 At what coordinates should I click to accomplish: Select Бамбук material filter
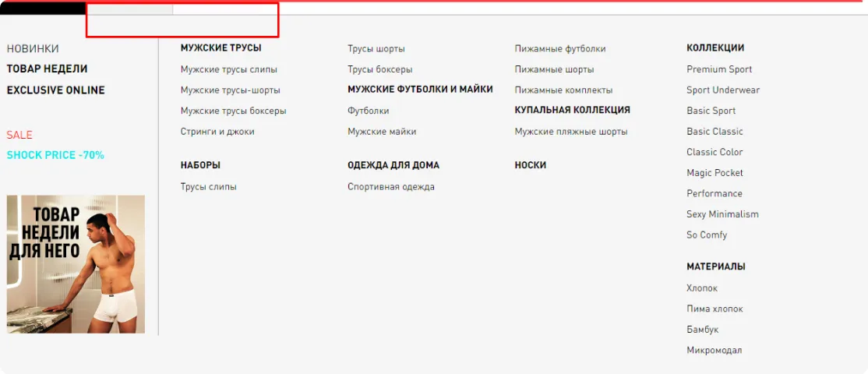702,330
